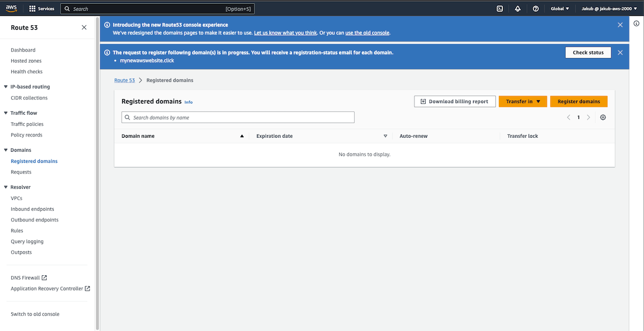Open the CloudShell terminal icon
644x331 pixels.
click(499, 9)
